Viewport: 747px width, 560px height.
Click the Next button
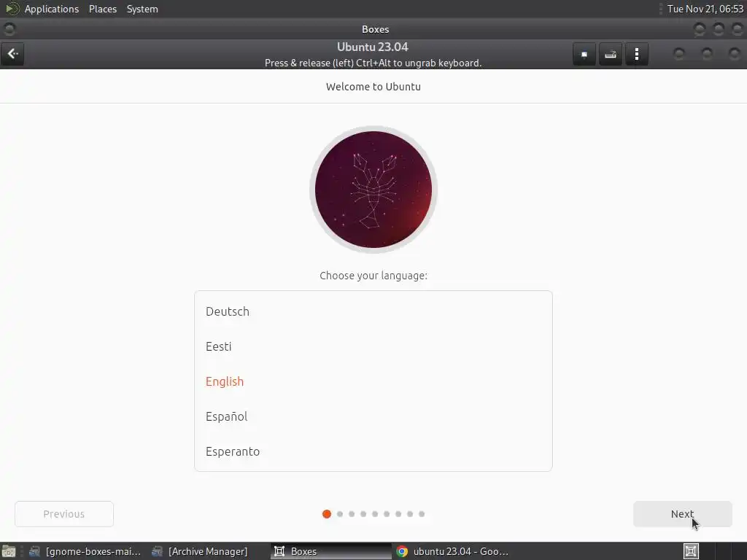[x=682, y=514]
